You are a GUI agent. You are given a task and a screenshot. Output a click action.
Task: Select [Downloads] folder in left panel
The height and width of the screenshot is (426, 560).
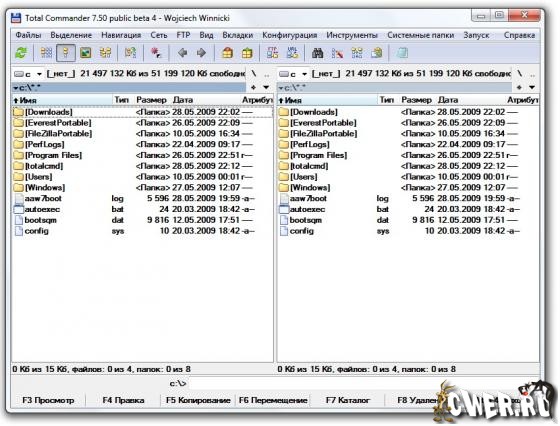(142, 112)
